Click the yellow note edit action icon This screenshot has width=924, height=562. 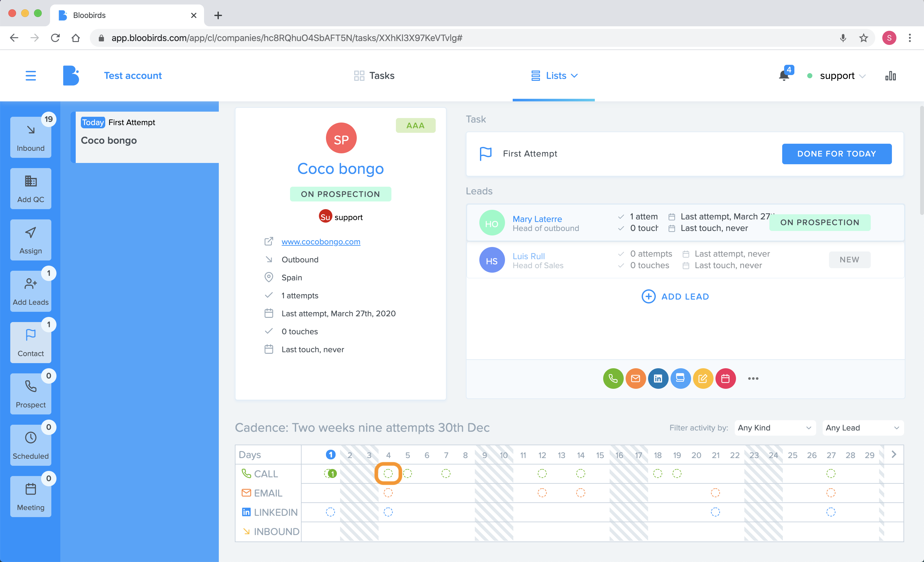tap(703, 379)
